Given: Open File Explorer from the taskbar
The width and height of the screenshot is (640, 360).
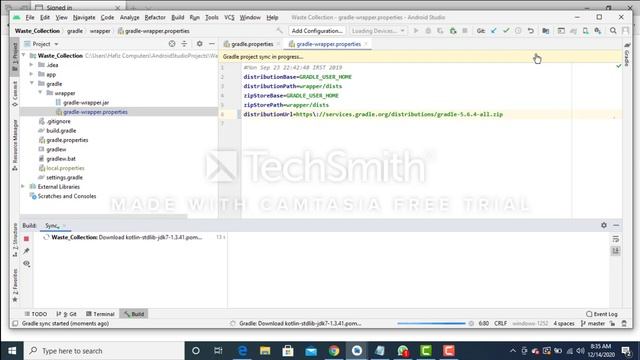Looking at the screenshot, I should [x=265, y=351].
